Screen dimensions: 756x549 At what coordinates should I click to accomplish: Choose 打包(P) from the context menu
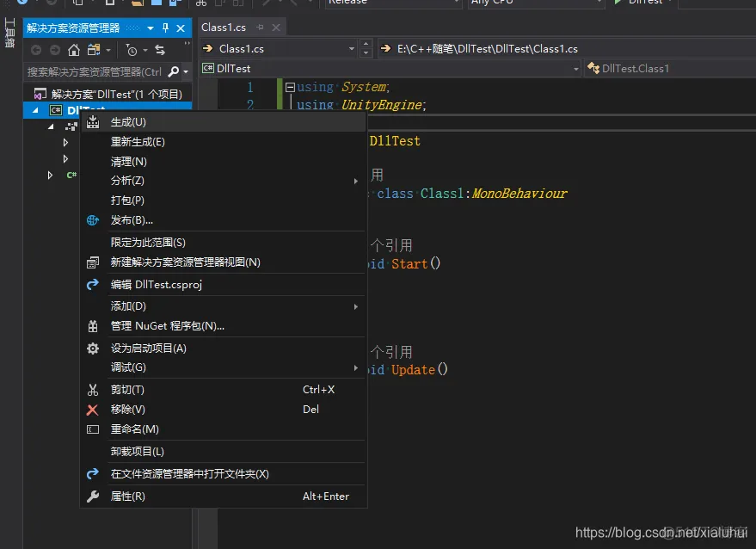click(223, 200)
